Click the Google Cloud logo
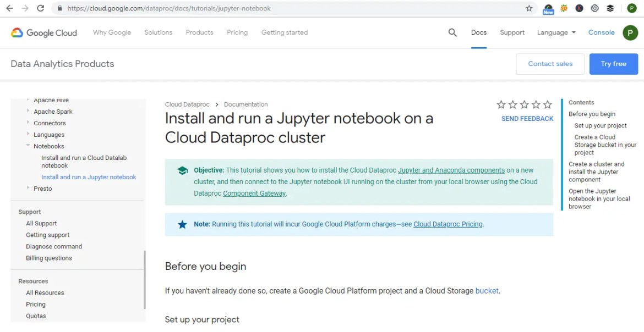Screen dimensions: 644x332 (44, 33)
